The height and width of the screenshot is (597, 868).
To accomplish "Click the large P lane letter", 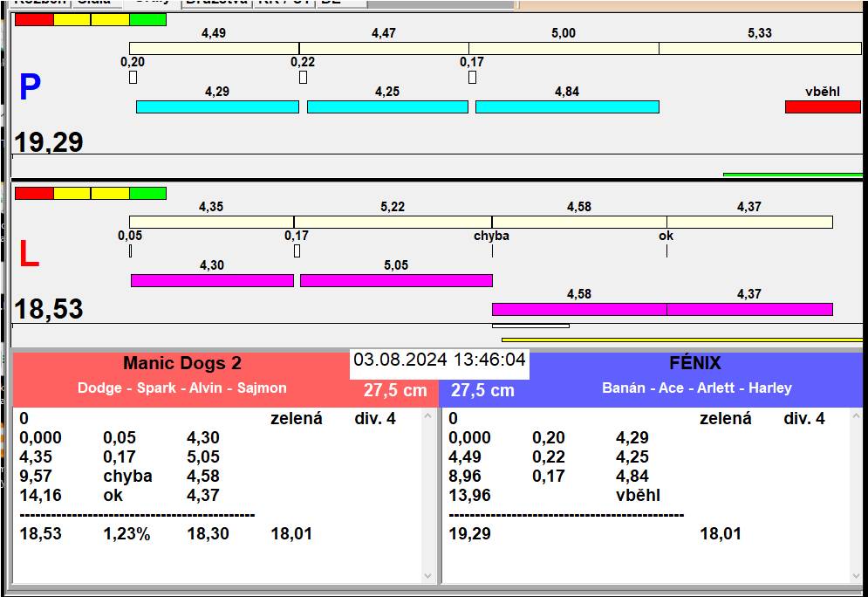I will (x=30, y=87).
